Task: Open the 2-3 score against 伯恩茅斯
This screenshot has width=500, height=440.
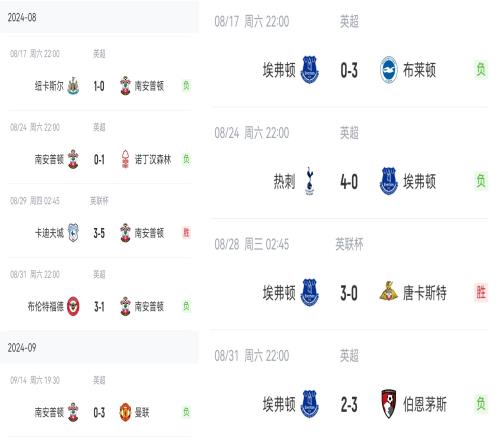Action: 349,405
